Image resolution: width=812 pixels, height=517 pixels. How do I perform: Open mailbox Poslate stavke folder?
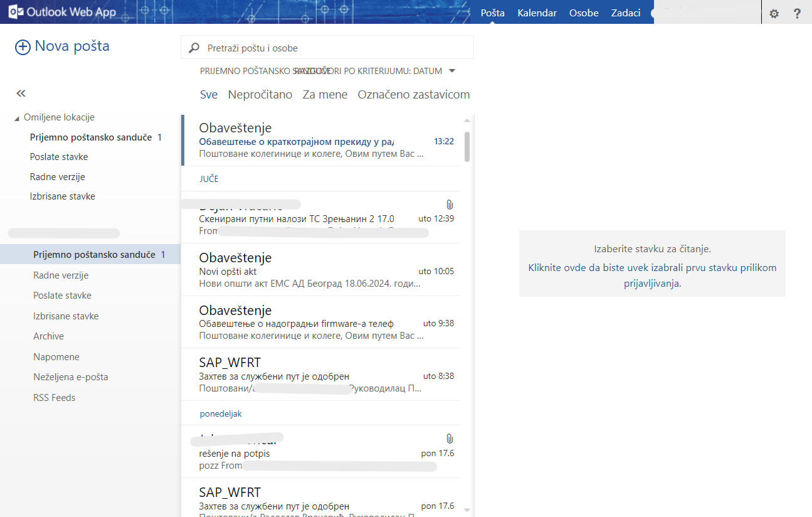[x=63, y=296]
